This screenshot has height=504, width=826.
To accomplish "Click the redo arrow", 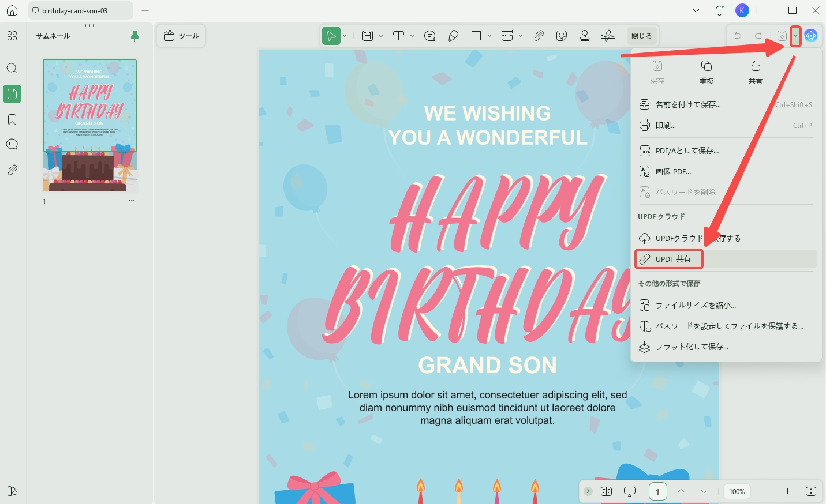I will [758, 36].
